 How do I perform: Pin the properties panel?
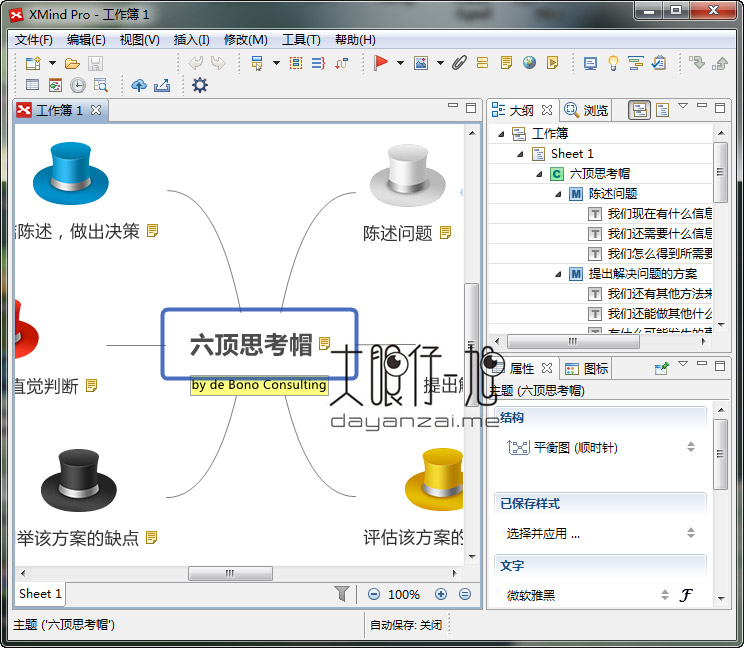coord(661,368)
